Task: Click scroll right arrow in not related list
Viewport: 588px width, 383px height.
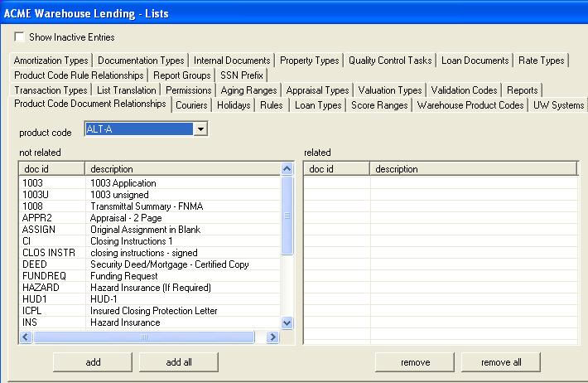Action: click(272, 337)
